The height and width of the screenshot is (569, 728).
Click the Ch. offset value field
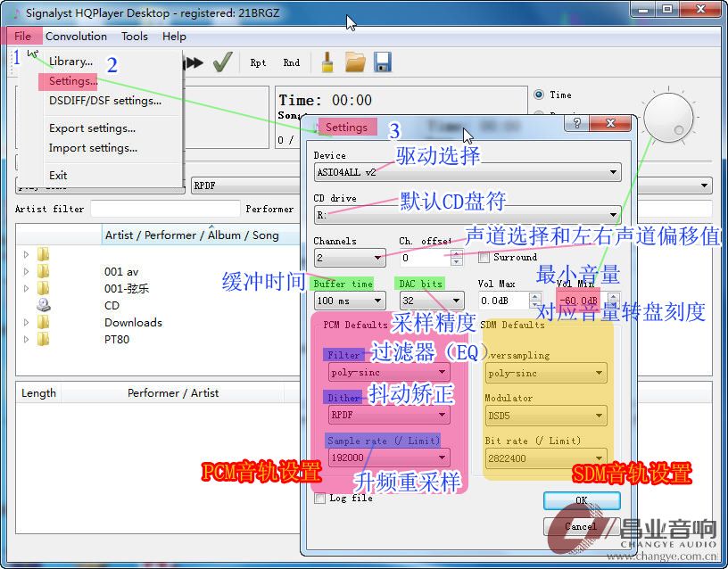click(426, 258)
